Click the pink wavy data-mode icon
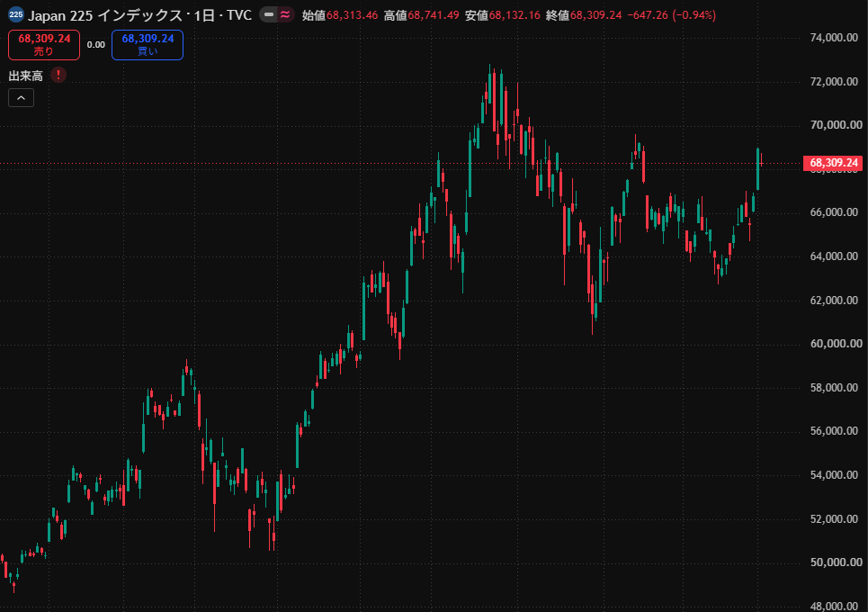Viewport: 868px width, 612px height. pos(285,15)
